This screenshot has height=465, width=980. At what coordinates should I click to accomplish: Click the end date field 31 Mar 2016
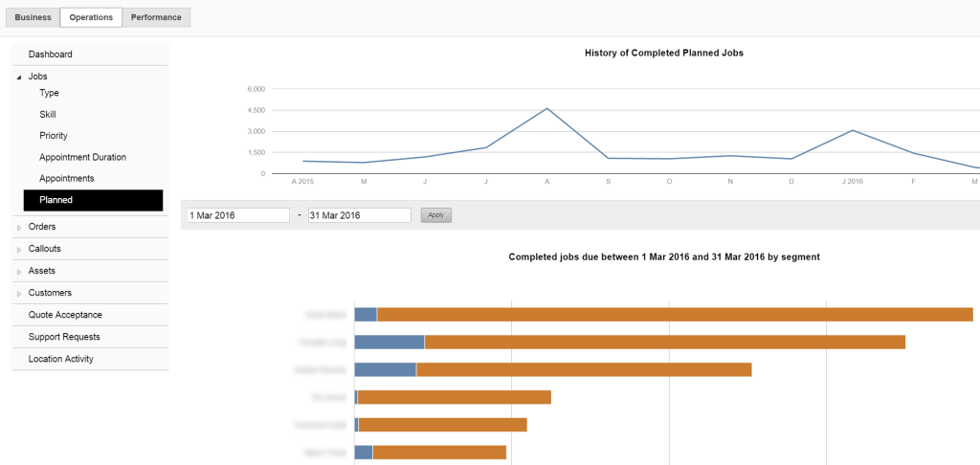click(359, 215)
